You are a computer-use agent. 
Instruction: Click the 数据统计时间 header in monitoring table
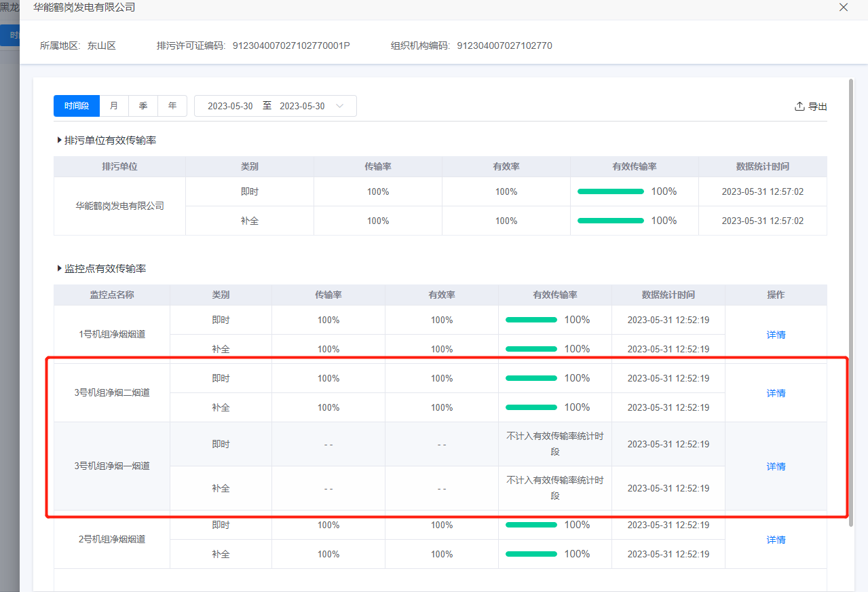(668, 295)
